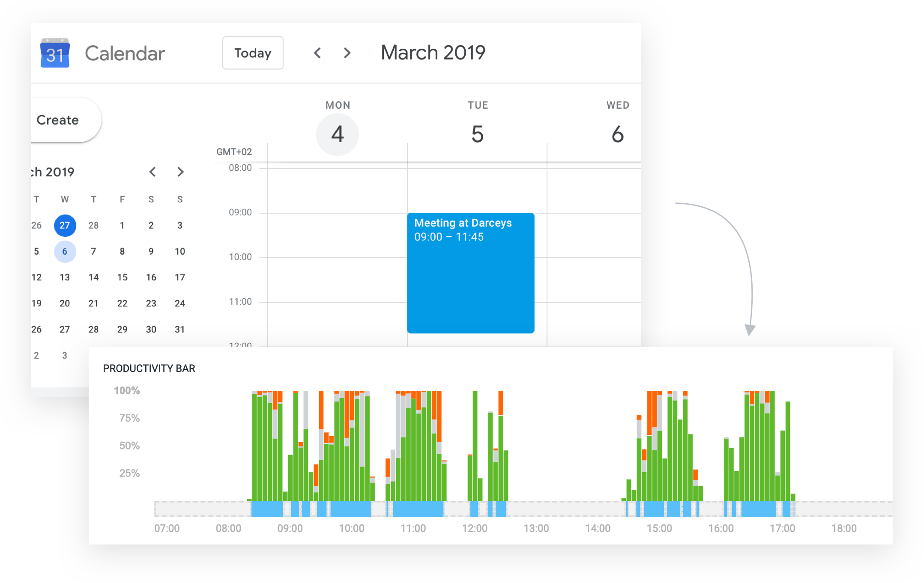Image resolution: width=924 pixels, height=583 pixels.
Task: Select Monday 4 in the week header
Action: pos(338,134)
